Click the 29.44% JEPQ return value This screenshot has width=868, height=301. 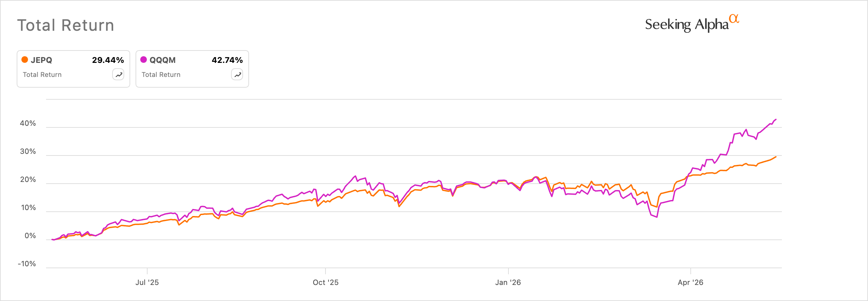(x=108, y=60)
